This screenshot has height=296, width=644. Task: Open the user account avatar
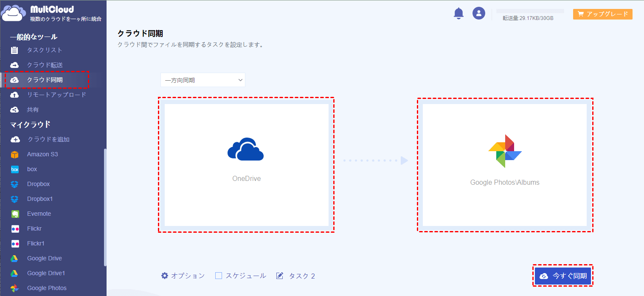[x=479, y=13]
